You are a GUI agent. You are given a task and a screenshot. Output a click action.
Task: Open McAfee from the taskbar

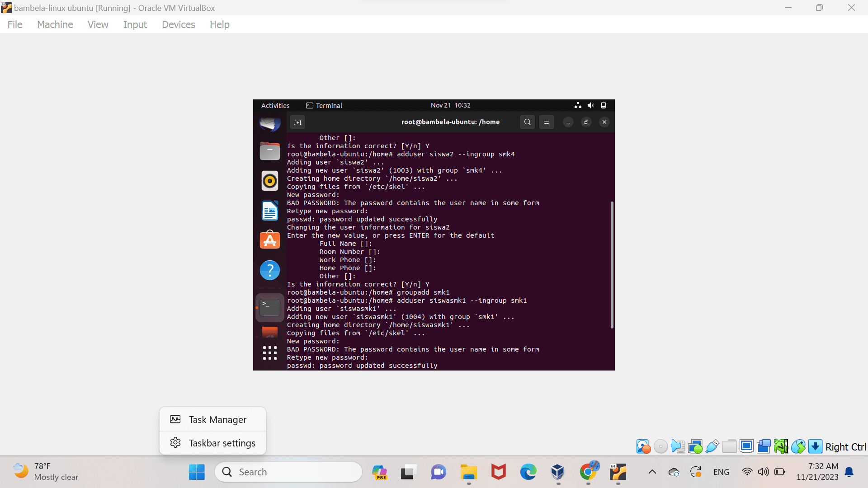tap(499, 472)
